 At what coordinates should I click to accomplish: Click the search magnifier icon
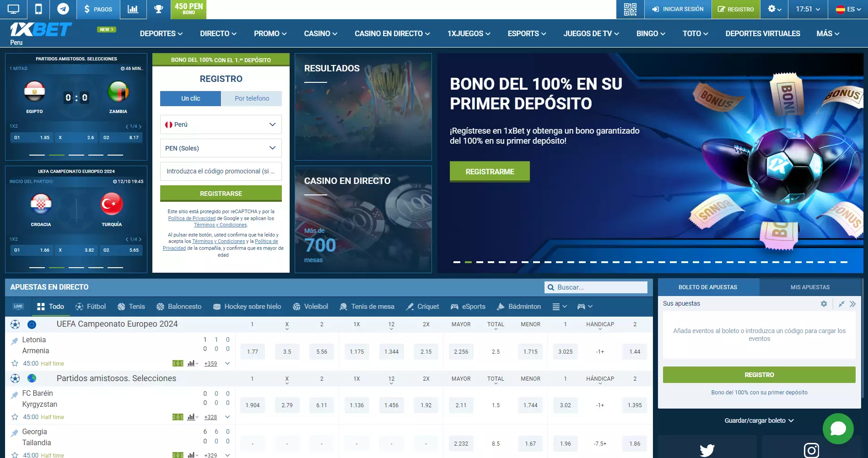point(551,287)
